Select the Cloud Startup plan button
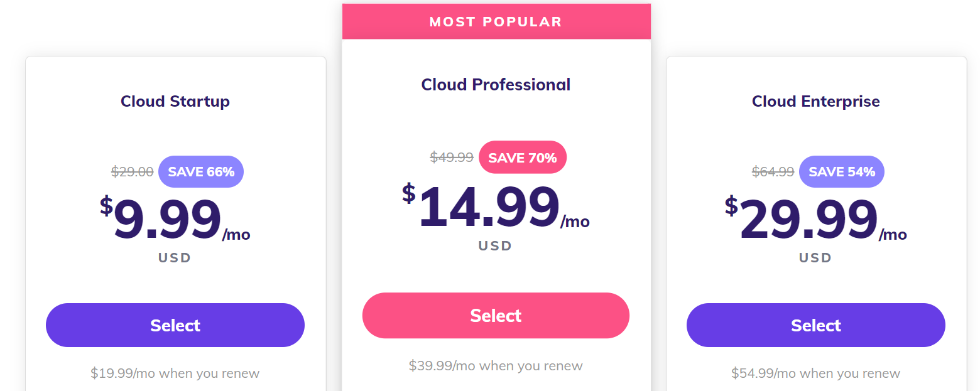 (x=175, y=325)
